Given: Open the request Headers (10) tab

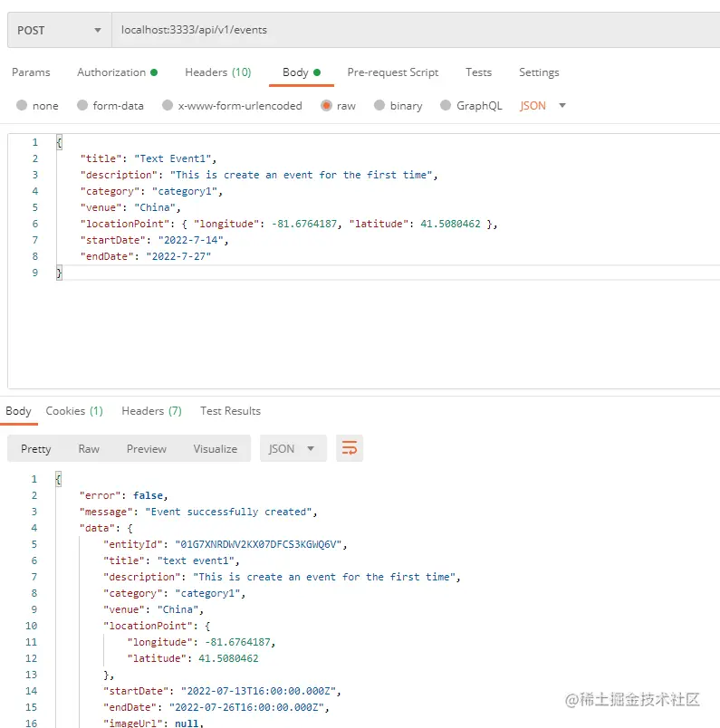Looking at the screenshot, I should (217, 72).
